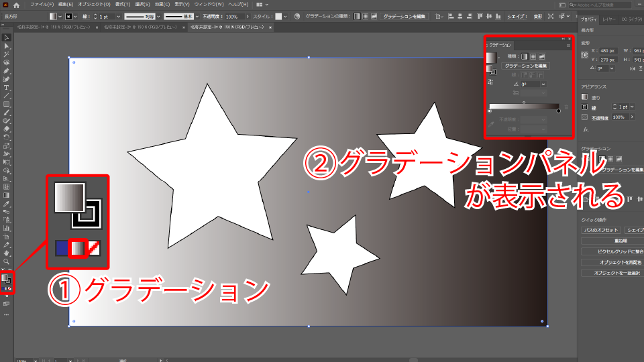The height and width of the screenshot is (362, 644).
Task: Select the Scale tool
Action: 6,145
